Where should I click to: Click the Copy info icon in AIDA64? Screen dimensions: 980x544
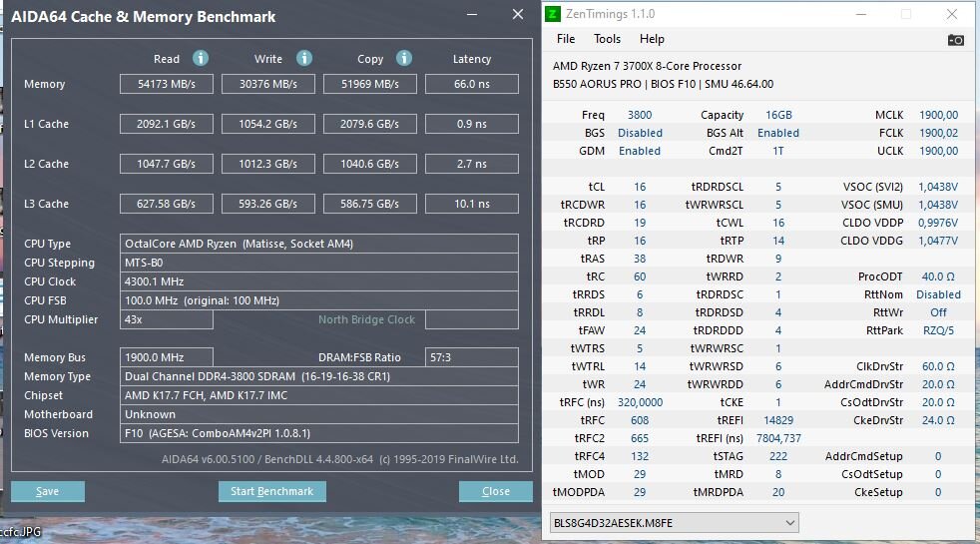(x=404, y=58)
